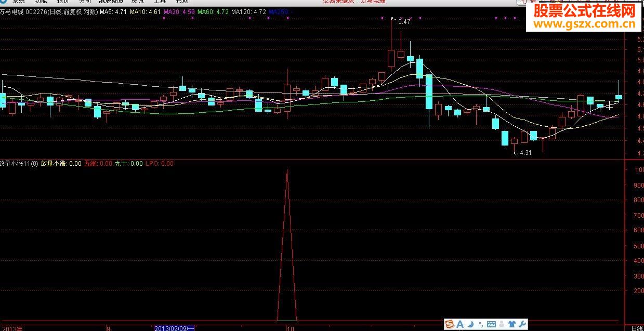Open the IME skin shirt icon
Image resolution: width=644 pixels, height=331 pixels.
pos(512,325)
